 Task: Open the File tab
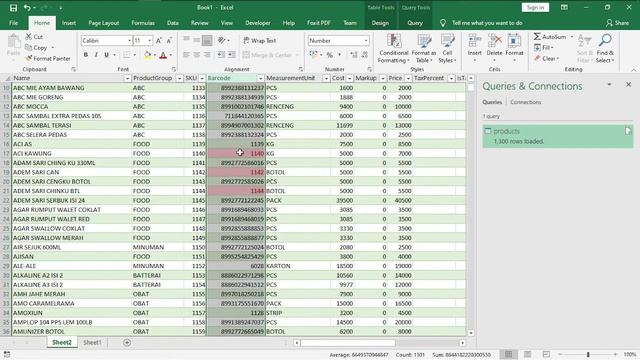click(13, 23)
